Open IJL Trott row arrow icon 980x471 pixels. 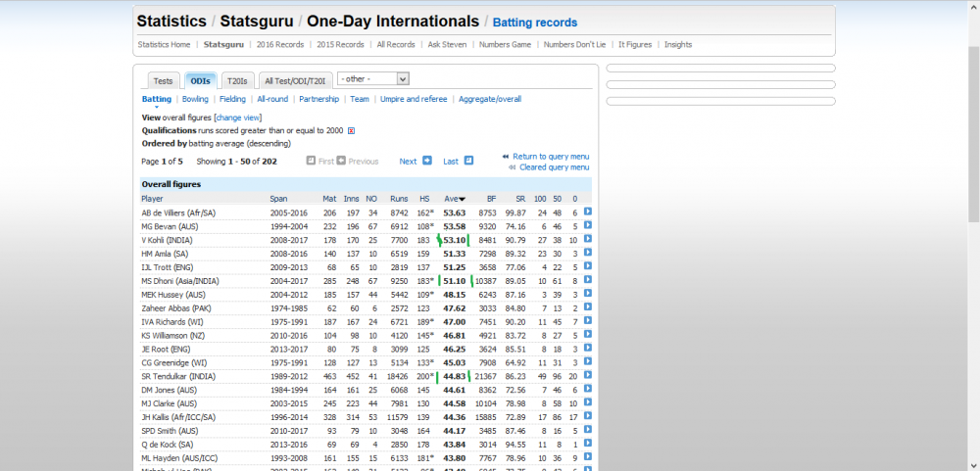pos(587,266)
